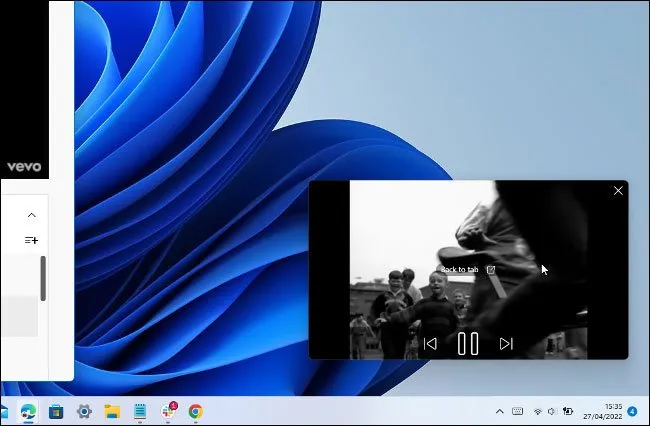Collapse the playlist panel with up chevron
The image size is (650, 426).
click(x=31, y=215)
